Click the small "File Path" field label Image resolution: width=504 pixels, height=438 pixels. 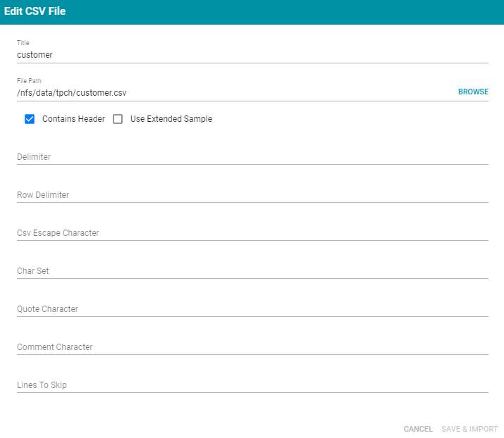[x=29, y=81]
